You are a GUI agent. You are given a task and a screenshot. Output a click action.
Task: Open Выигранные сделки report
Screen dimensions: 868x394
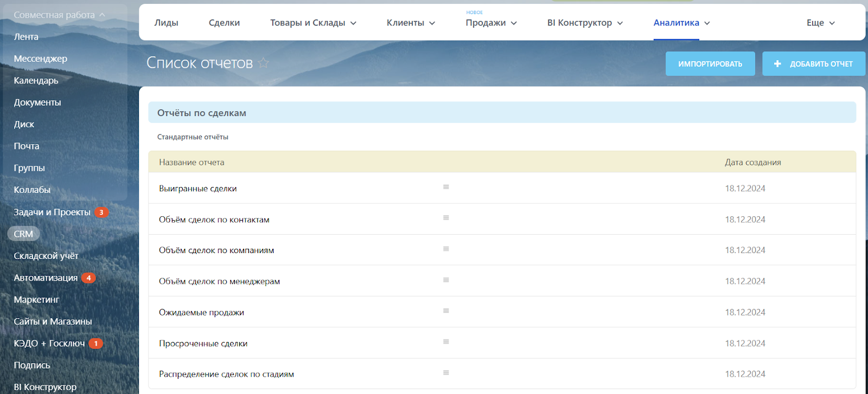pos(197,189)
